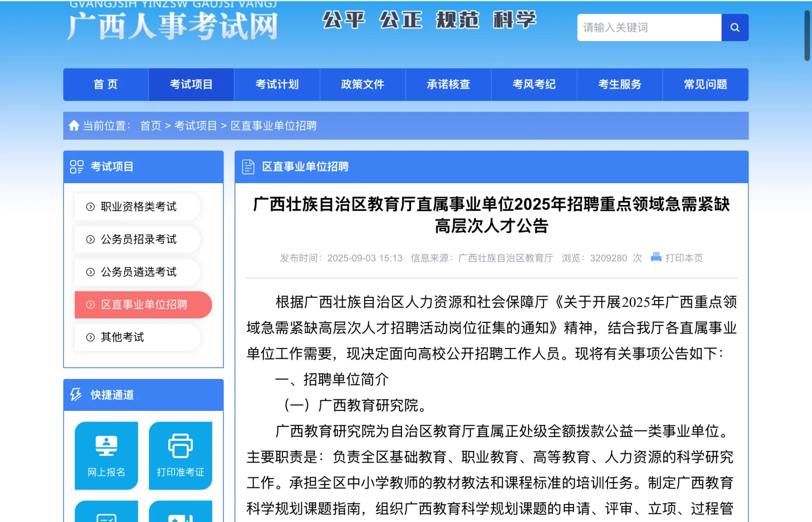Image resolution: width=812 pixels, height=522 pixels.
Task: Click the circled arrow icon beside 区直事业单位招聘
Action: click(90, 304)
